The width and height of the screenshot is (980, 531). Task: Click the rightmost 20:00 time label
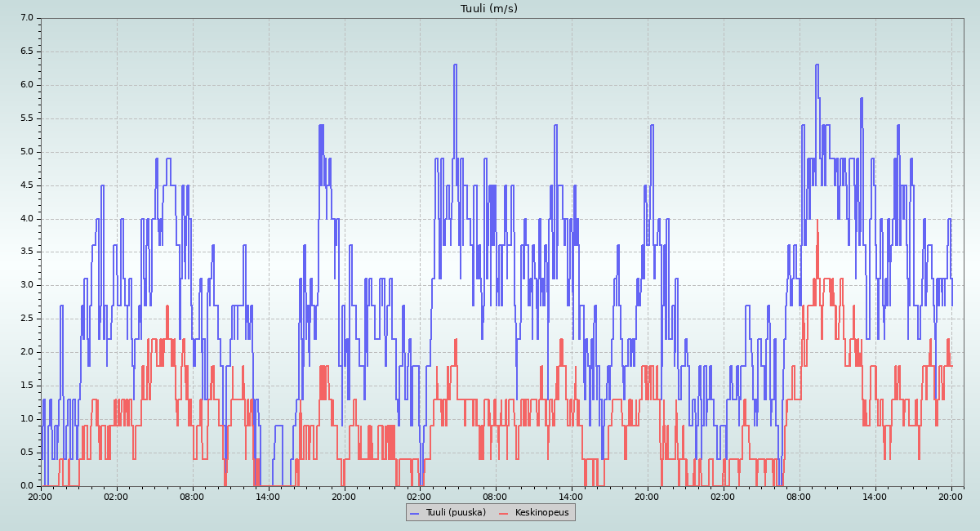951,496
